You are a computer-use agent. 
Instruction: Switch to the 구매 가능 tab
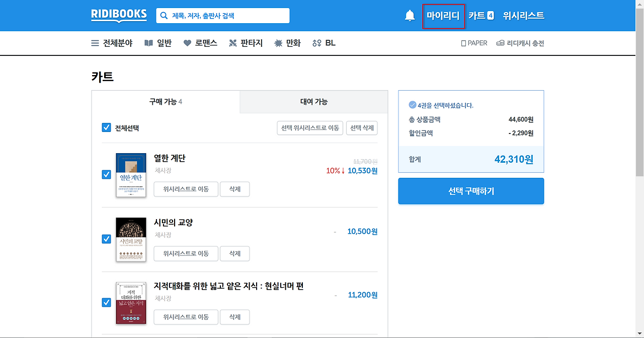tap(166, 102)
